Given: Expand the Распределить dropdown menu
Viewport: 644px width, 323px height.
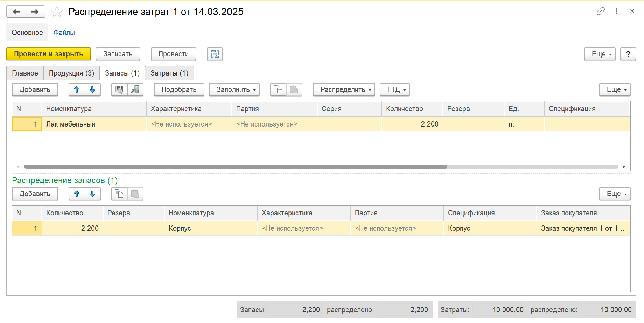Looking at the screenshot, I should click(344, 90).
